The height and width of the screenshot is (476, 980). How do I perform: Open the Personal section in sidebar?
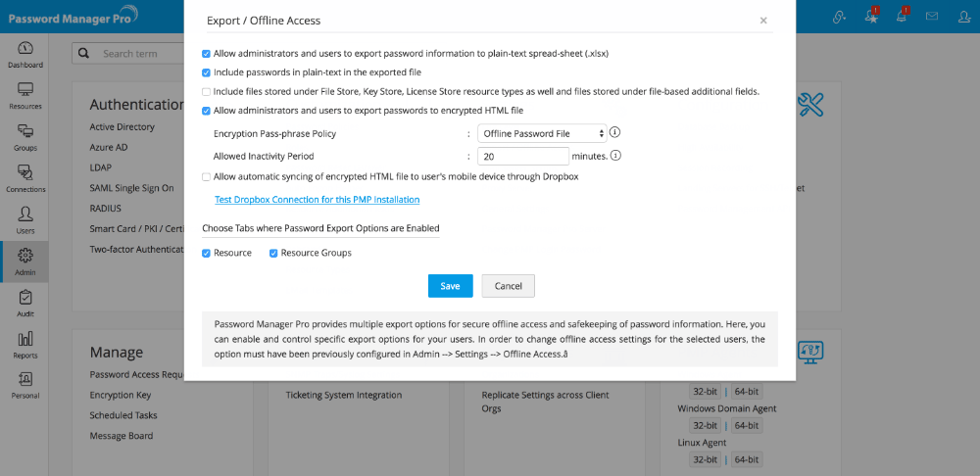click(x=25, y=386)
